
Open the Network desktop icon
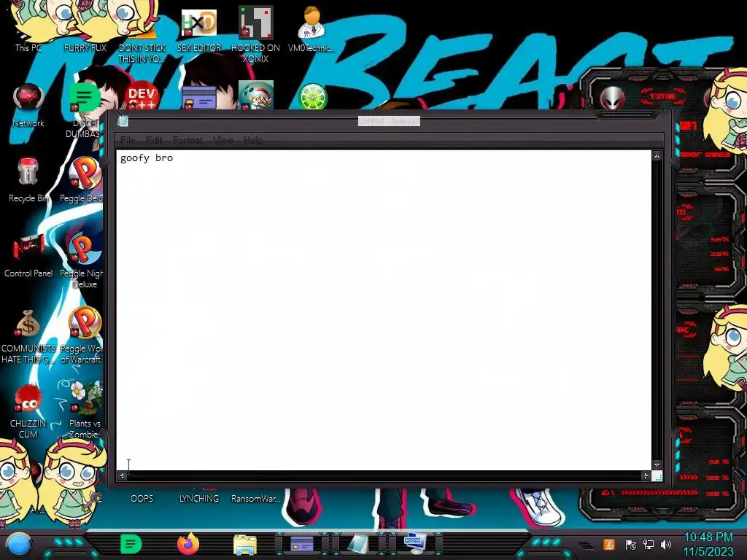28,98
